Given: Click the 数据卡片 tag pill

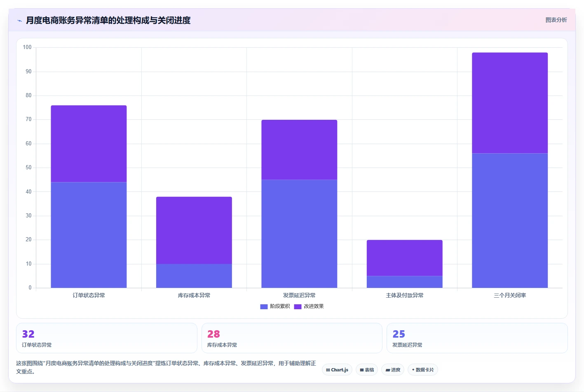Looking at the screenshot, I should 423,370.
